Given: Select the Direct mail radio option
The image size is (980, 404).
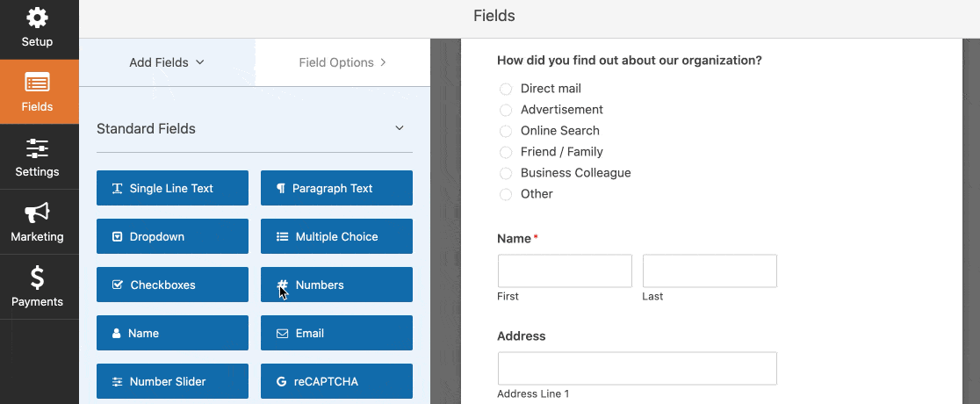Looking at the screenshot, I should pos(506,89).
